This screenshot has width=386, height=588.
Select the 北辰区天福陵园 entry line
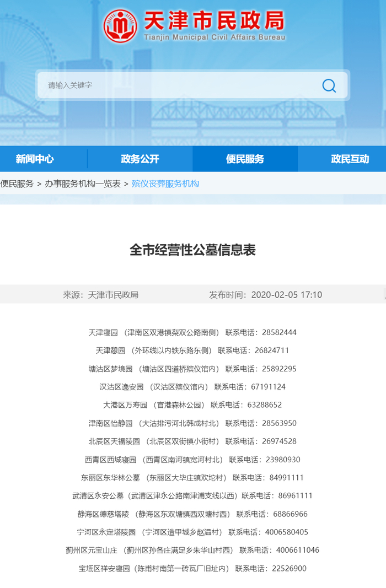point(192,441)
